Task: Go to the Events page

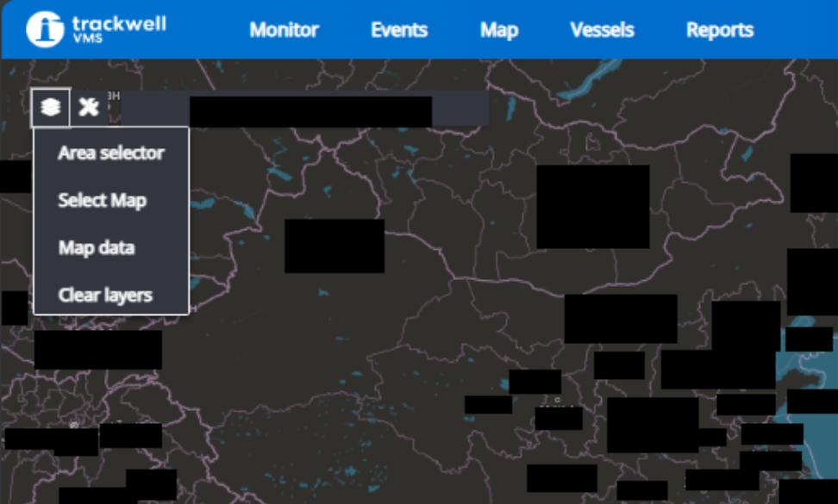Action: pos(398,30)
